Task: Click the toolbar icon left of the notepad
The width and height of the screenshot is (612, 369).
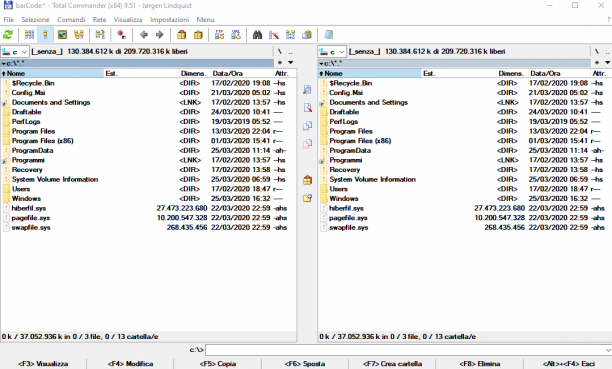Action: pyautogui.click(x=307, y=35)
